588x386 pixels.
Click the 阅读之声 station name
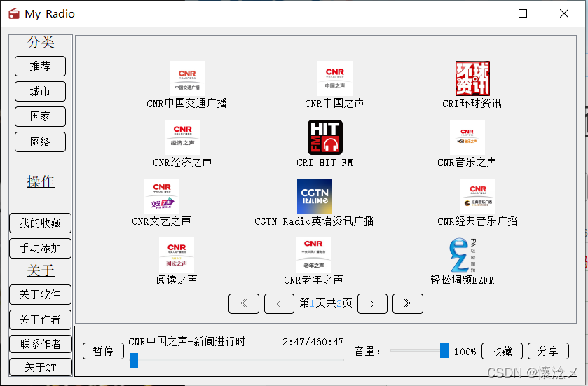tap(176, 280)
